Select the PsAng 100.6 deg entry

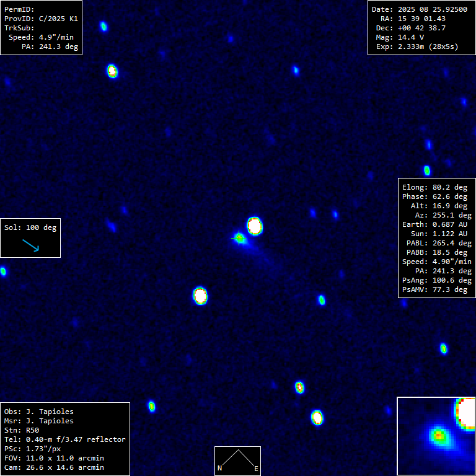[436, 280]
